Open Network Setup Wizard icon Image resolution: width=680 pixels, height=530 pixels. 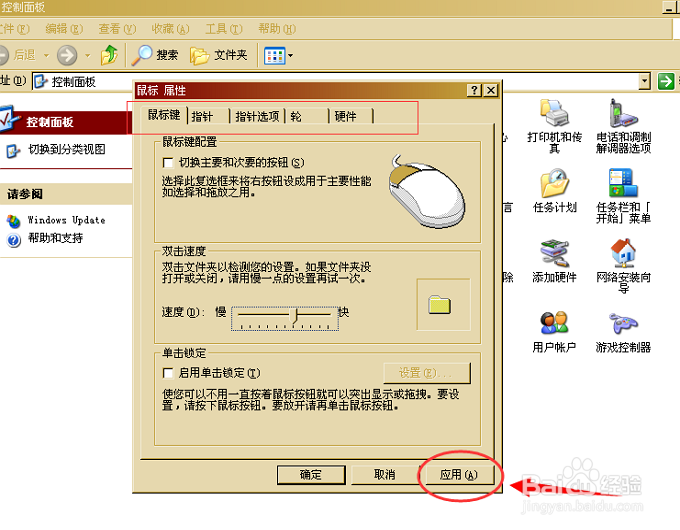click(x=623, y=253)
